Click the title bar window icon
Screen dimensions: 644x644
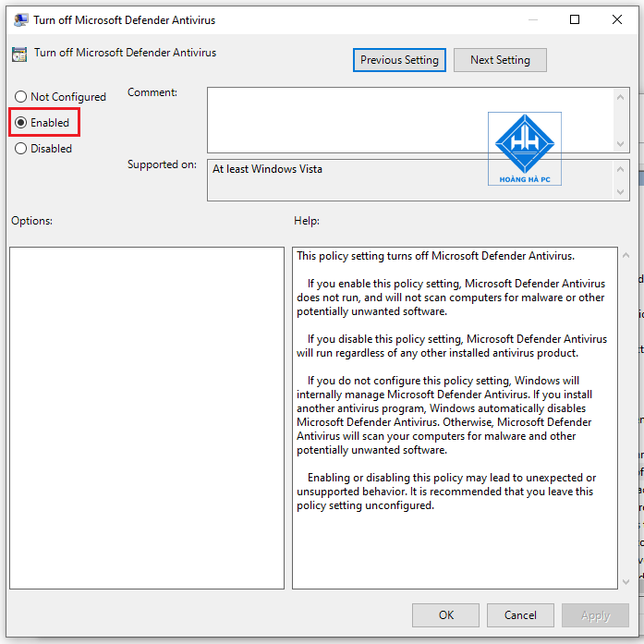[x=20, y=19]
